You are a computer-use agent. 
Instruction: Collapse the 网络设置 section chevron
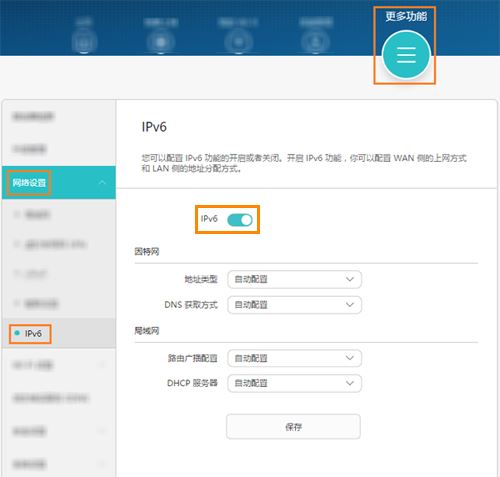[x=102, y=182]
